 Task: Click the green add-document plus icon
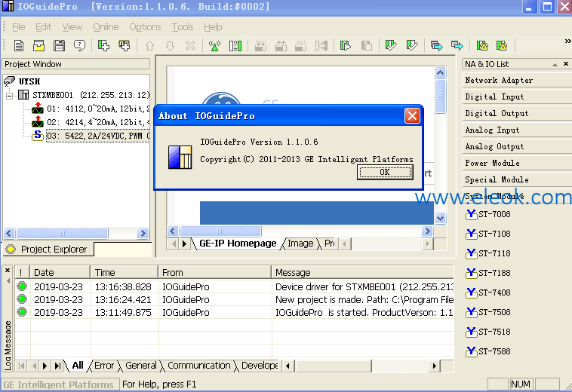(103, 46)
